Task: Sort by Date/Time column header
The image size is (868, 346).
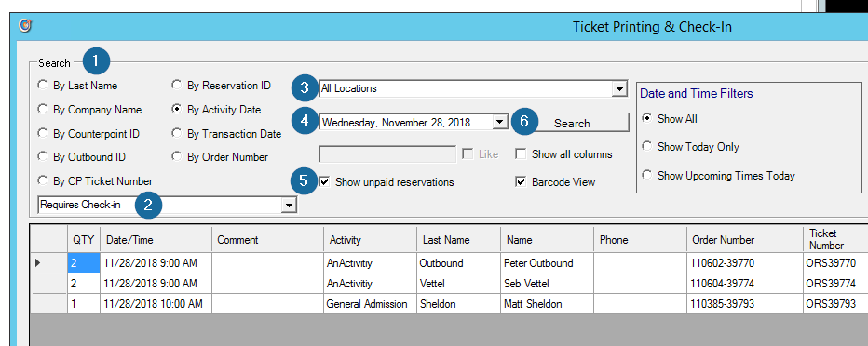Action: [x=156, y=240]
